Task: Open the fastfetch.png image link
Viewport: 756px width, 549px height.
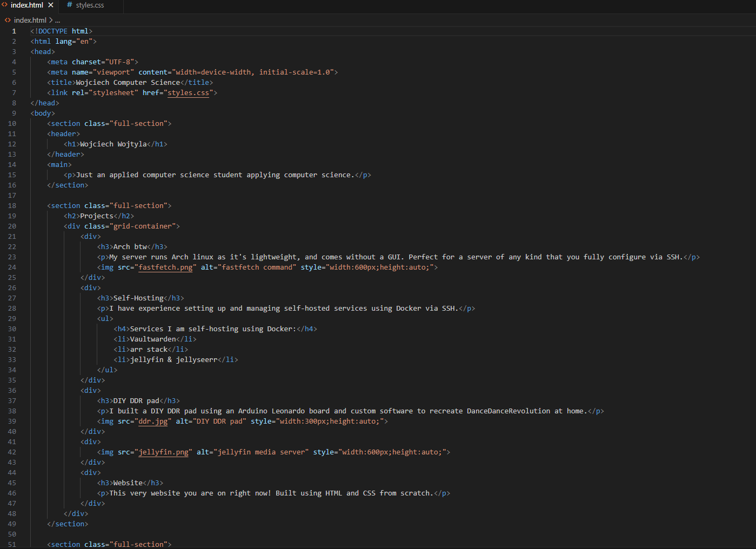Action: 165,267
